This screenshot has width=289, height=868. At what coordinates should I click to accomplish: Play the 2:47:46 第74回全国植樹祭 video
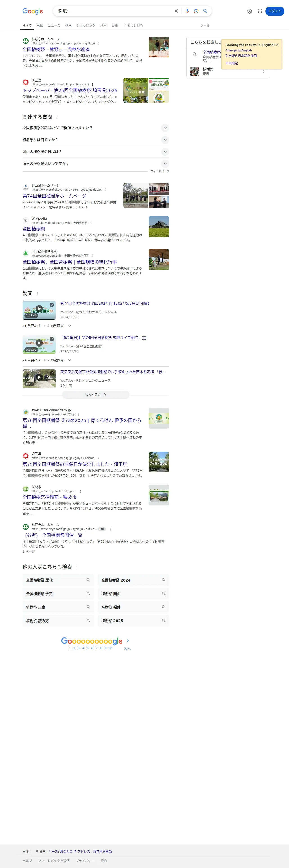click(x=39, y=310)
